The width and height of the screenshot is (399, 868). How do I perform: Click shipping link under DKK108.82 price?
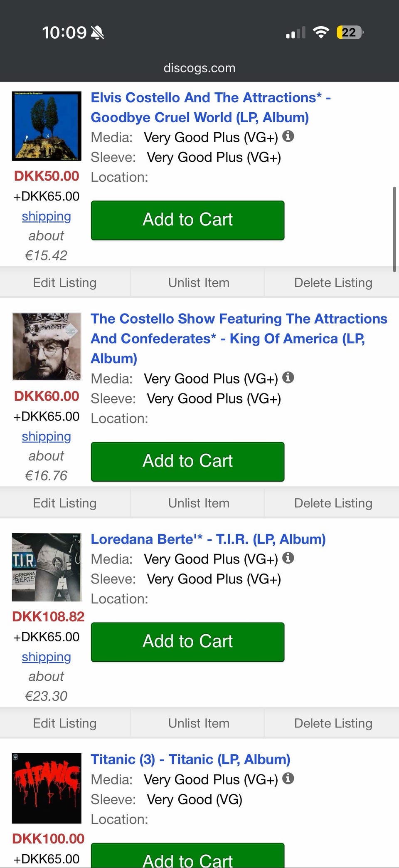[x=46, y=657]
